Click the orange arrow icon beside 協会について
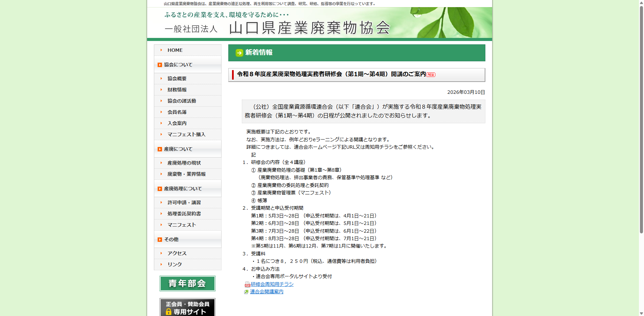 (160, 64)
